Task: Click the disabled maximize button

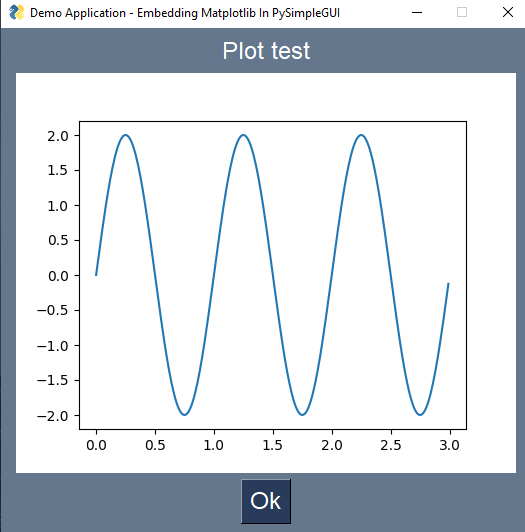Action: pyautogui.click(x=462, y=13)
